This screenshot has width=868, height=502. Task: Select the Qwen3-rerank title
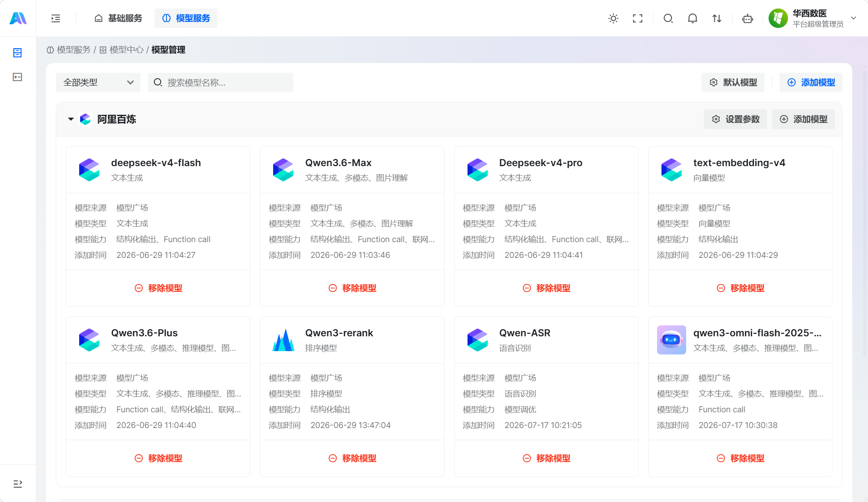(339, 333)
